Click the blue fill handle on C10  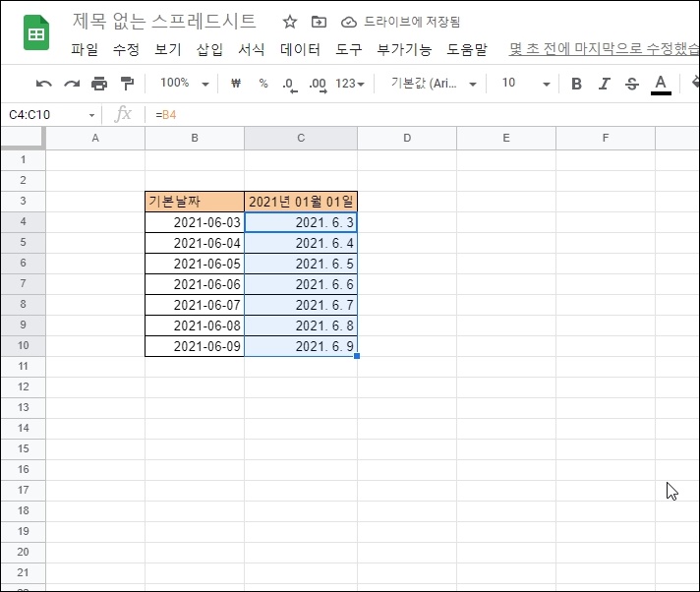(357, 356)
